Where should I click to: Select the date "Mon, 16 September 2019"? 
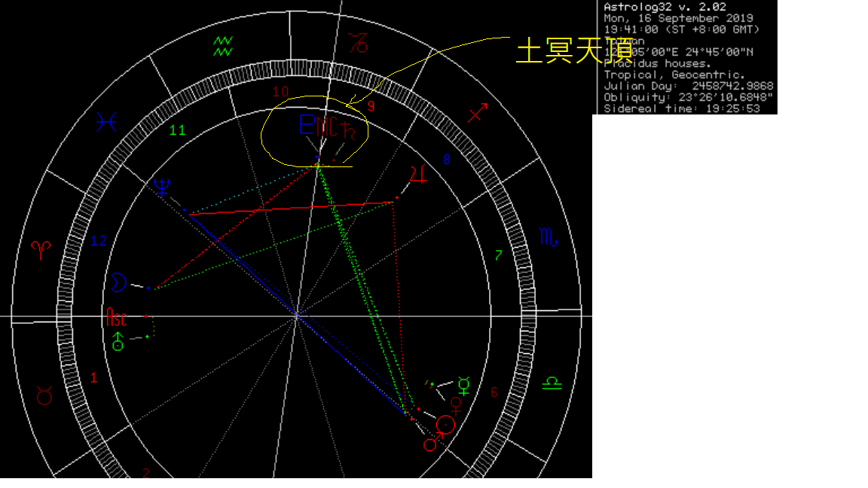tap(678, 18)
